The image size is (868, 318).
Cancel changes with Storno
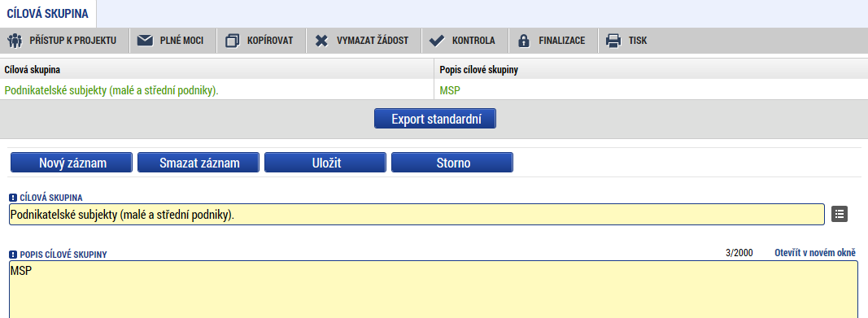pyautogui.click(x=452, y=163)
